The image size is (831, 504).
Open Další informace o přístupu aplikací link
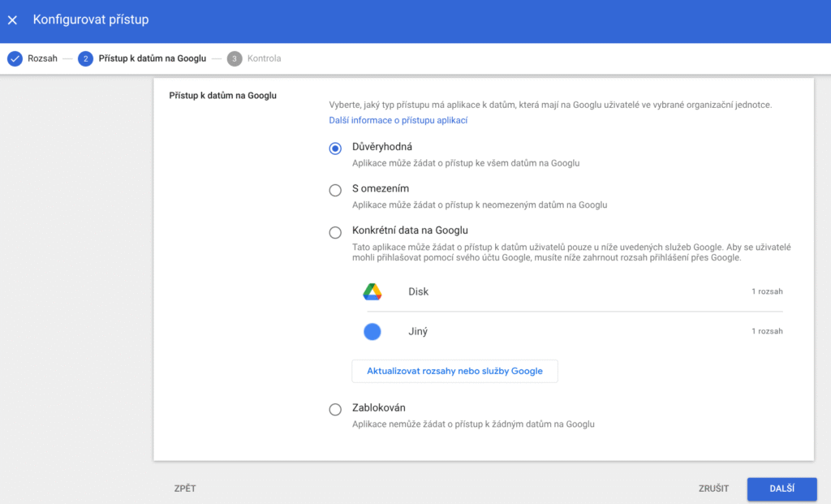[x=398, y=120]
